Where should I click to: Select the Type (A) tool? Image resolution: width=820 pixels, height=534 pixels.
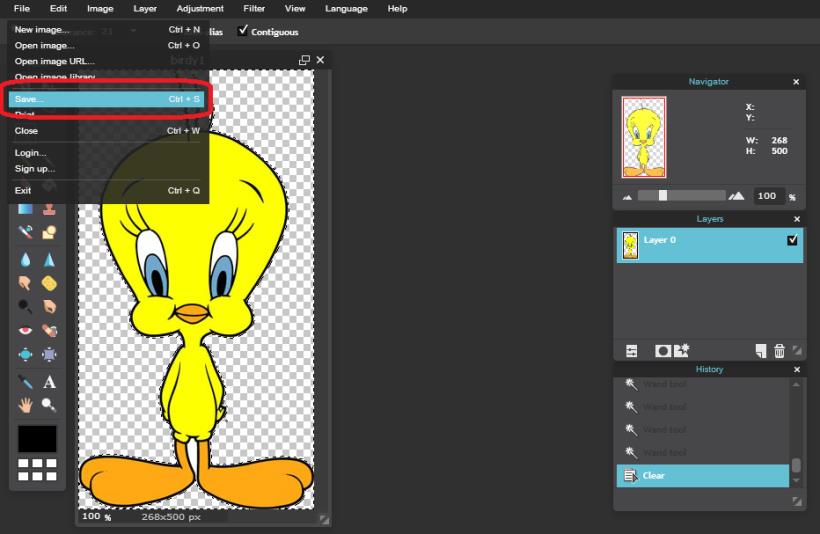tap(49, 382)
